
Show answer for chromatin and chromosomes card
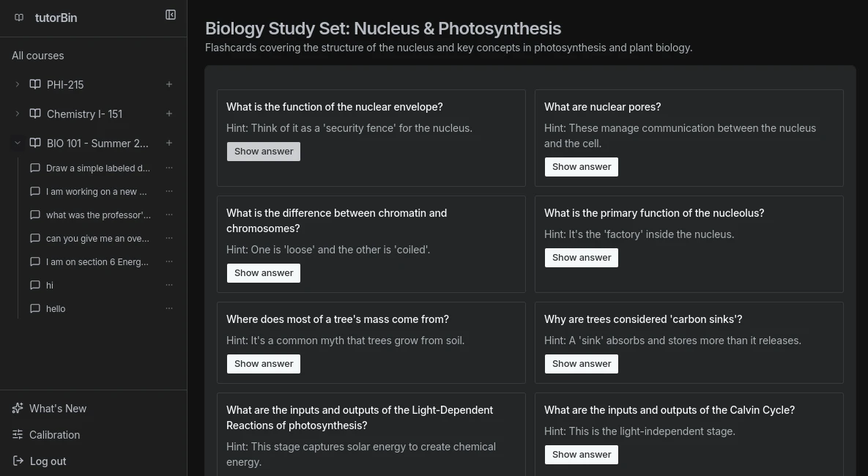pyautogui.click(x=264, y=273)
